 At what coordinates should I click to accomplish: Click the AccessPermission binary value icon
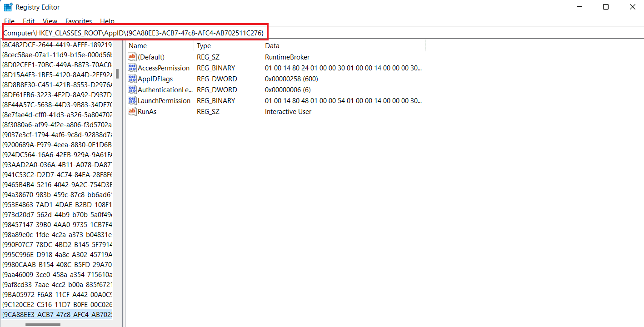[132, 68]
